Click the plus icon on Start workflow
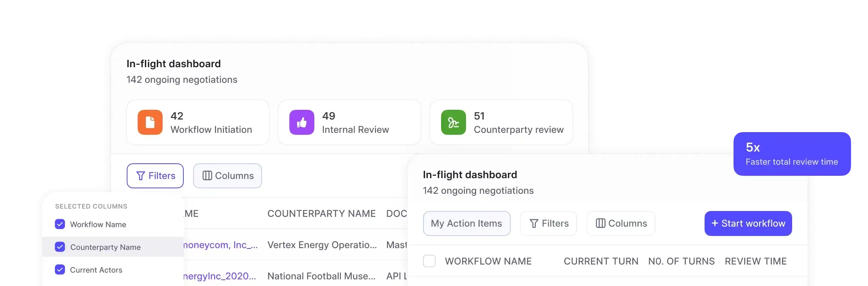This screenshot has width=868, height=286. [715, 223]
